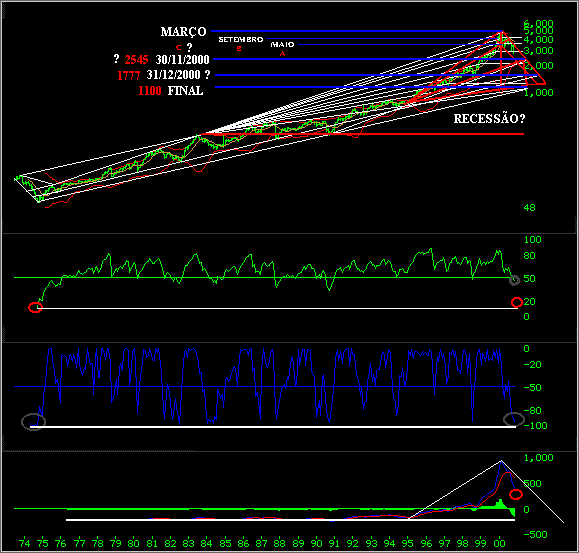Click the MARÇO label at chart top
This screenshot has width=579, height=553.
pyautogui.click(x=183, y=32)
